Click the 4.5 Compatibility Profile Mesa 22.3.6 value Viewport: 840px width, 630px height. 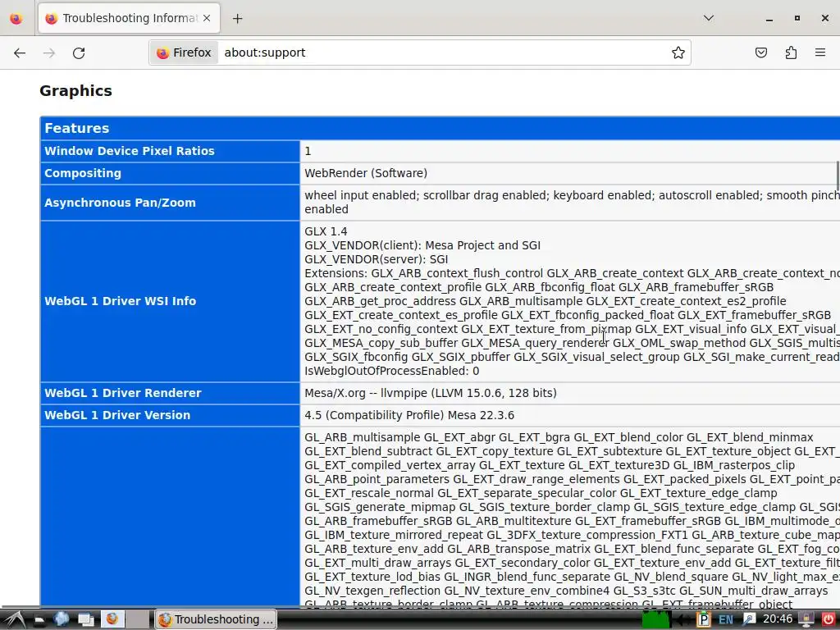[x=409, y=415]
